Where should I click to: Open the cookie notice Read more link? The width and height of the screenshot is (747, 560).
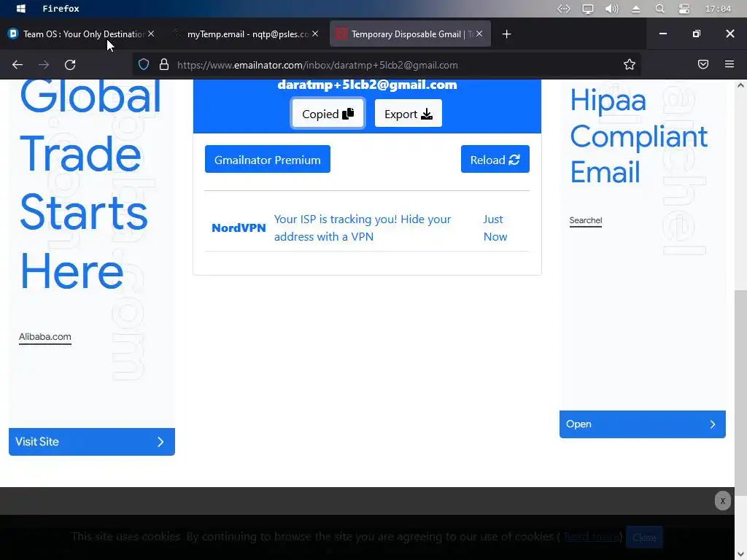tap(591, 537)
